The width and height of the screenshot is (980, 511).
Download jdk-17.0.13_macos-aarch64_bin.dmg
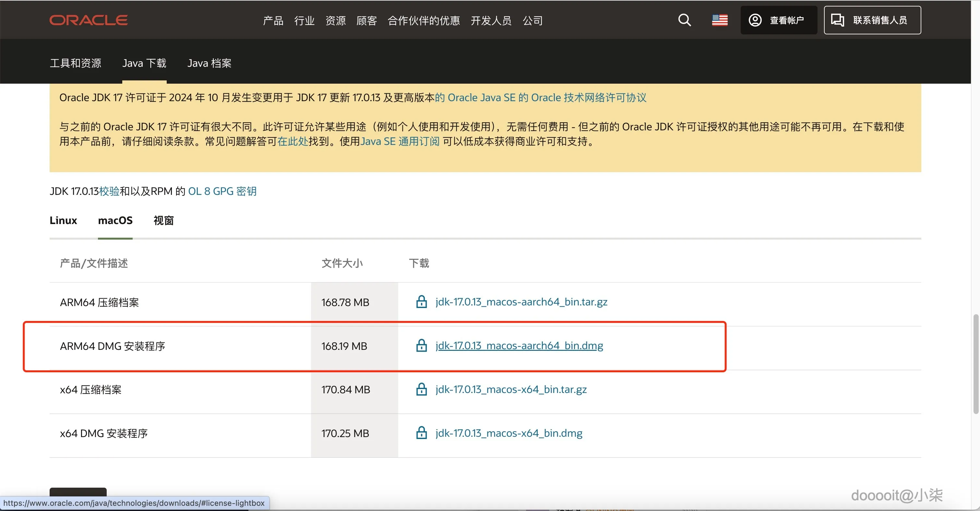click(x=519, y=346)
